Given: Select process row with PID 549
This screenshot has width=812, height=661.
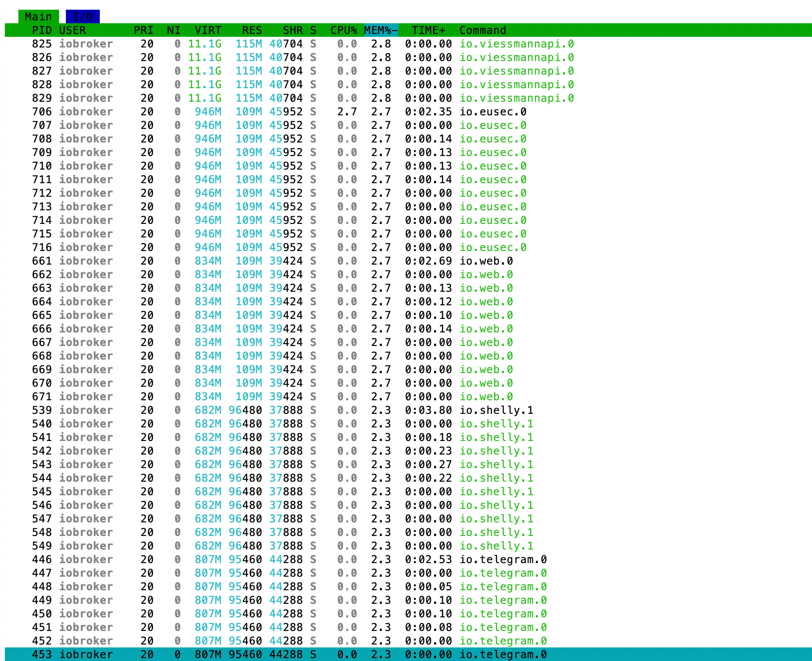Looking at the screenshot, I should (408, 546).
